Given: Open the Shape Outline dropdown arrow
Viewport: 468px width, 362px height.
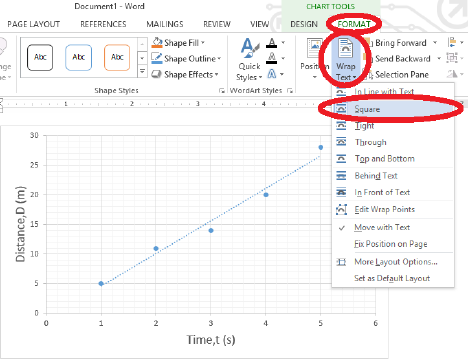Looking at the screenshot, I should (x=219, y=59).
